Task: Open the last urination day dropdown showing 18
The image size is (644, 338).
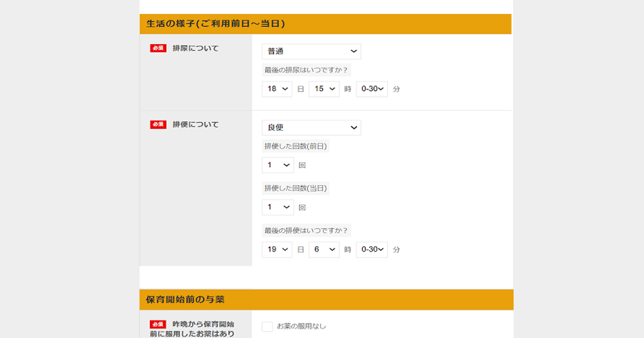Action: pyautogui.click(x=277, y=89)
